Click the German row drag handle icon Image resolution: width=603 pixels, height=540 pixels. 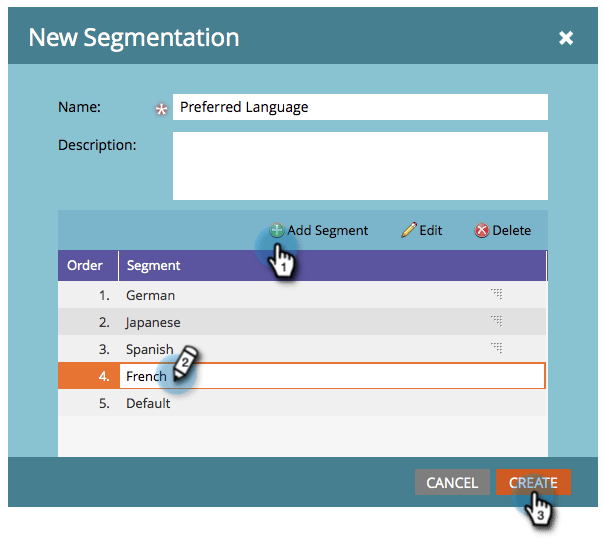[495, 295]
